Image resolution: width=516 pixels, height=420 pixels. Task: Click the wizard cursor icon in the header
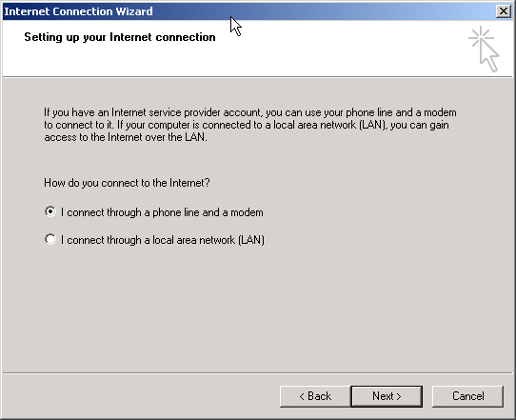click(484, 49)
